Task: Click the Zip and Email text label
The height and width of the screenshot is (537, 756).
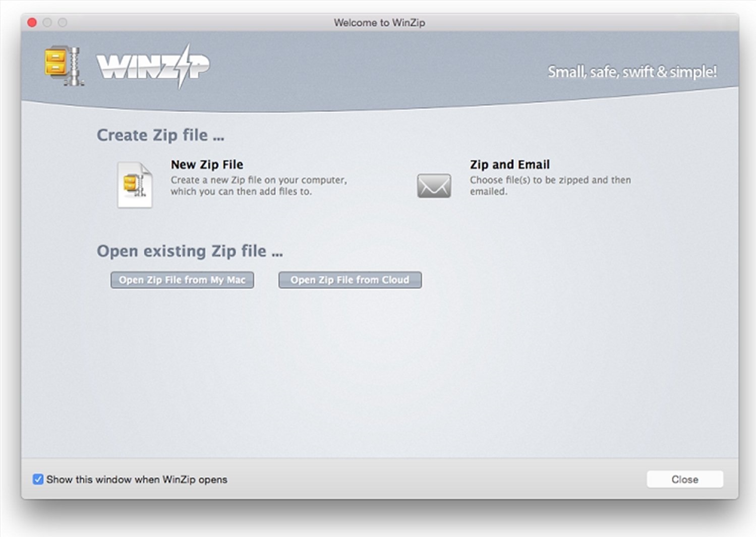Action: [x=509, y=164]
